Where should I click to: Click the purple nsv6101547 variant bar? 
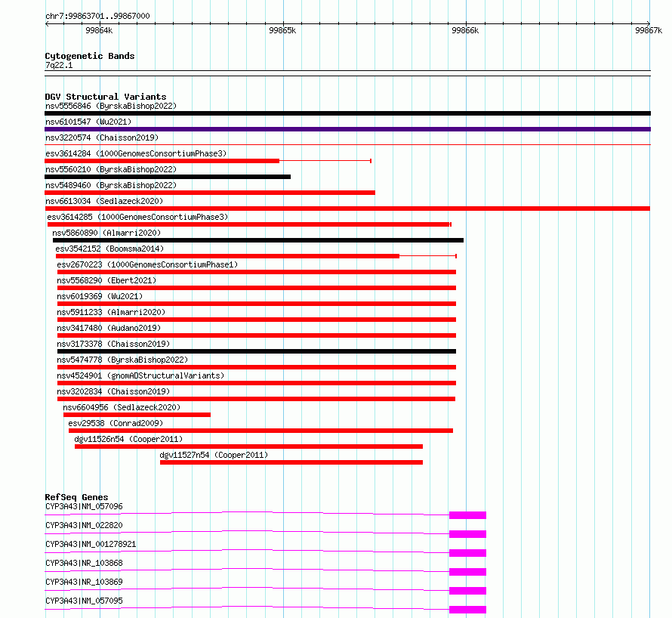[347, 129]
